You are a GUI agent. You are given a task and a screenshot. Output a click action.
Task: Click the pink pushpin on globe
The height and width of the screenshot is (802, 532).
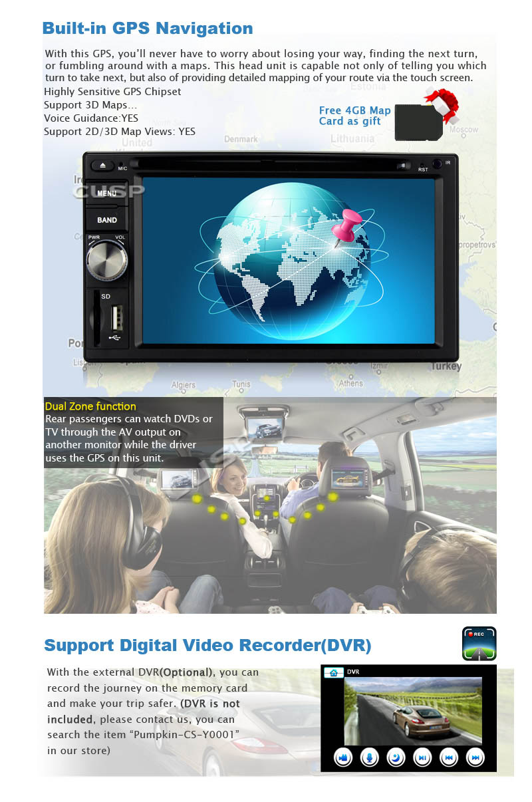[346, 227]
